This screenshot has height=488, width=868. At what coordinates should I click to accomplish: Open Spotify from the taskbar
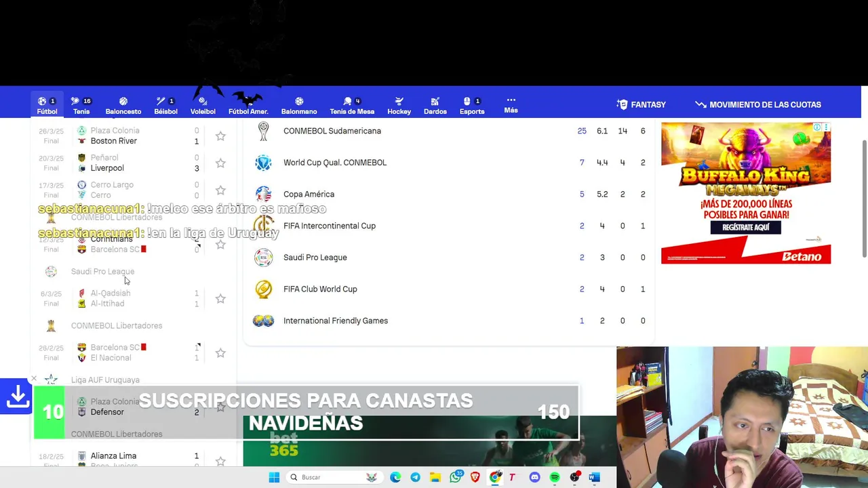pos(555,477)
